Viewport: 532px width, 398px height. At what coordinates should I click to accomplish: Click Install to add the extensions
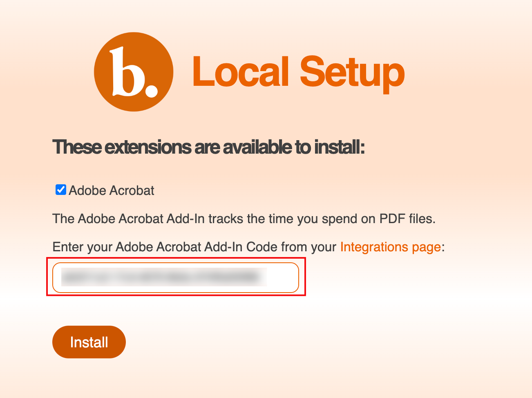89,342
